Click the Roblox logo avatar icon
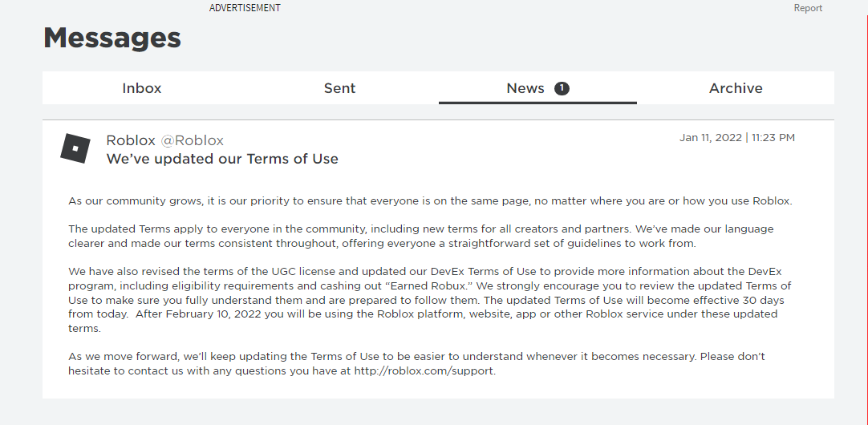868x425 pixels. click(75, 148)
